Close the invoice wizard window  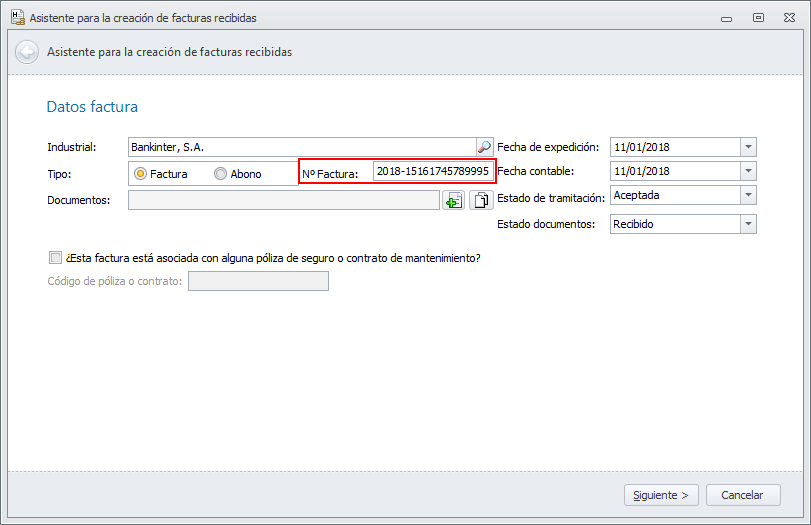coord(789,18)
